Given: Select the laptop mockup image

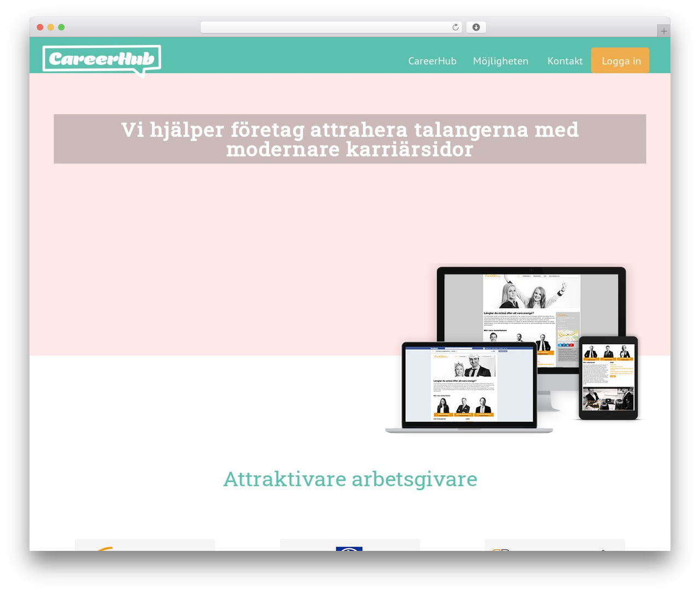Looking at the screenshot, I should (469, 387).
